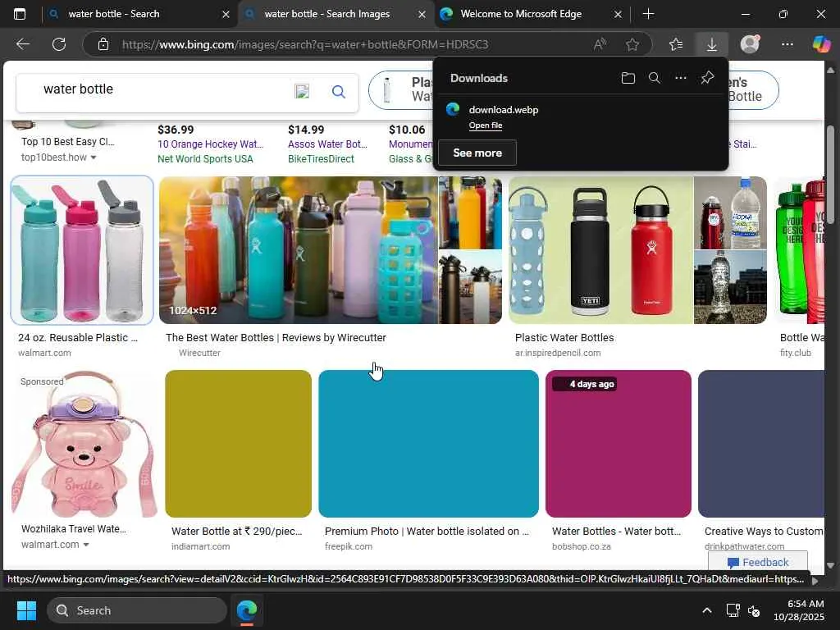
Task: Open network status tray icon
Action: pos(733,610)
